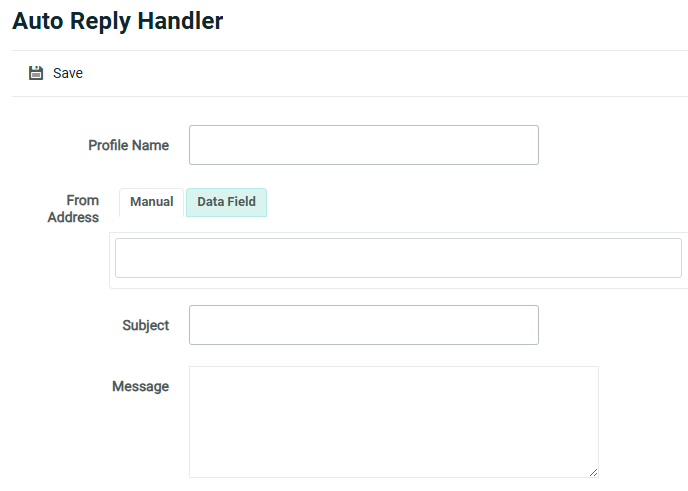
Task: Click the word Auto in the page title
Action: point(35,20)
